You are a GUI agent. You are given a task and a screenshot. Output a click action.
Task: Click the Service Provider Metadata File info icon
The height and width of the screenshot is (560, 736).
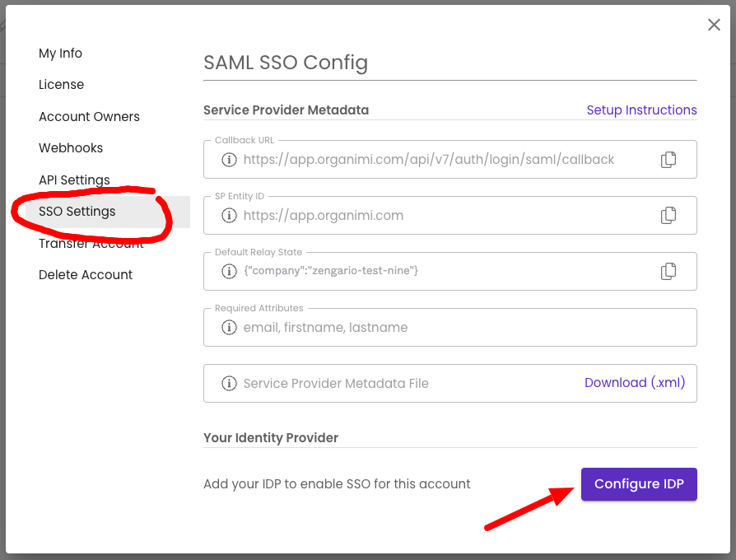229,384
